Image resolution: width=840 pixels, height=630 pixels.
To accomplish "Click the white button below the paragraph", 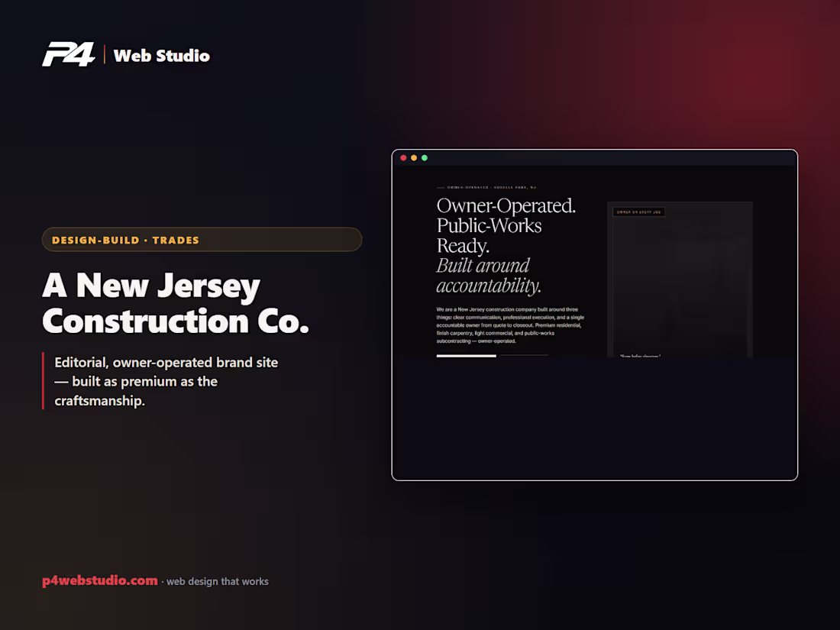I will (466, 355).
